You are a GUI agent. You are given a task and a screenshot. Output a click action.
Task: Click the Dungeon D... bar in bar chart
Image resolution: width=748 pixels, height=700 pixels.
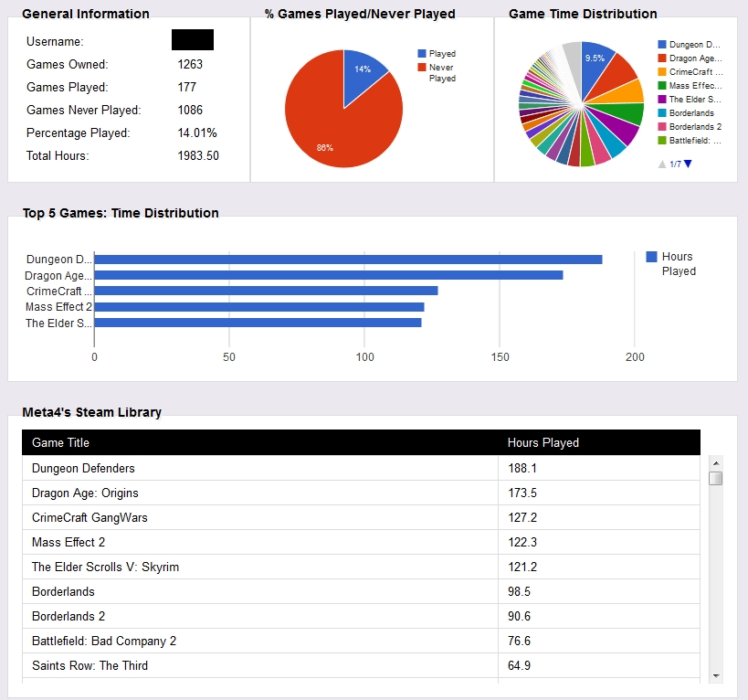tap(348, 260)
